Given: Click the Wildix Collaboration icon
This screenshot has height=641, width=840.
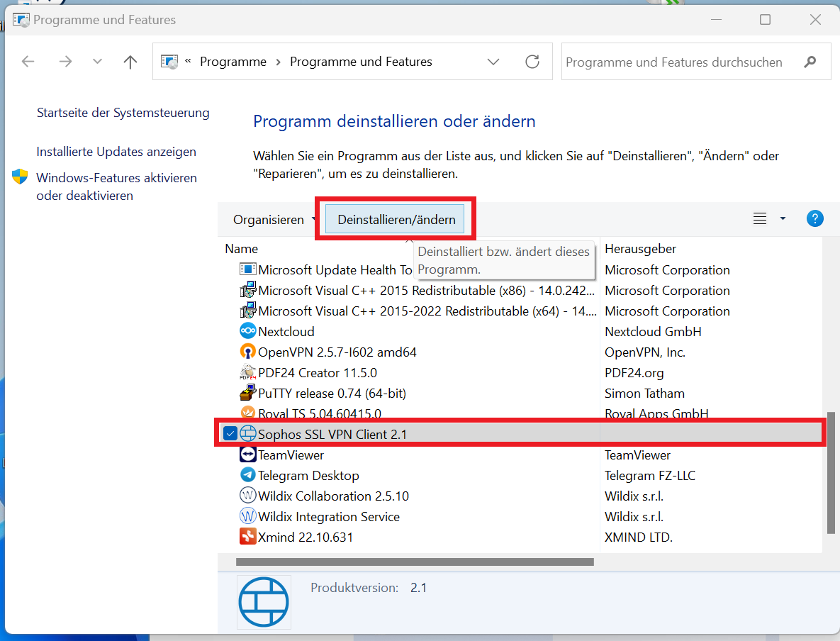Looking at the screenshot, I should click(x=247, y=496).
